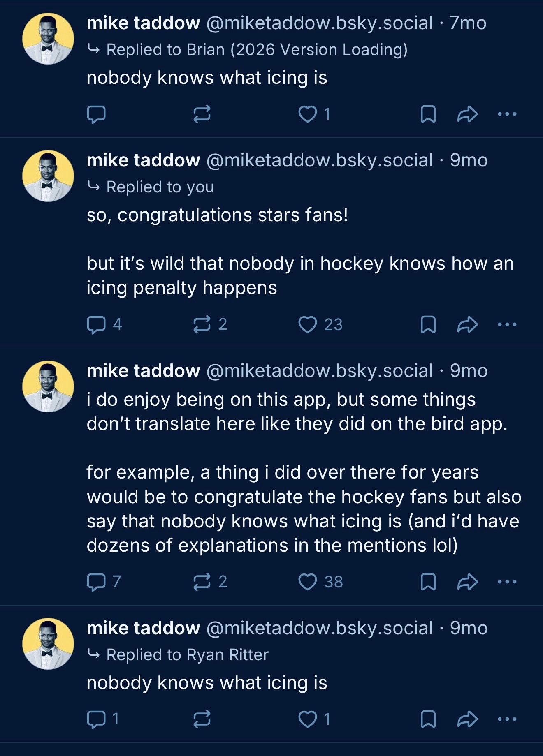
Task: Open replies on the 'bird app' post
Action: [96, 582]
